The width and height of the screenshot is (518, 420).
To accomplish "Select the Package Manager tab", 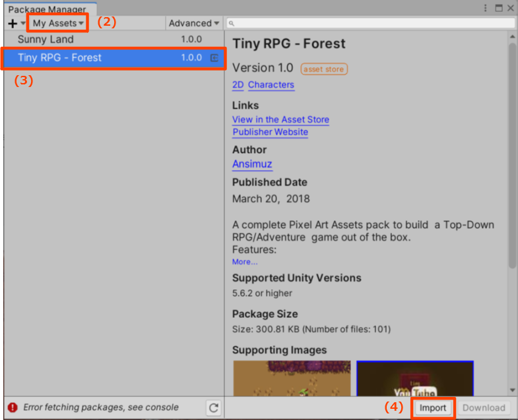I will (x=50, y=9).
